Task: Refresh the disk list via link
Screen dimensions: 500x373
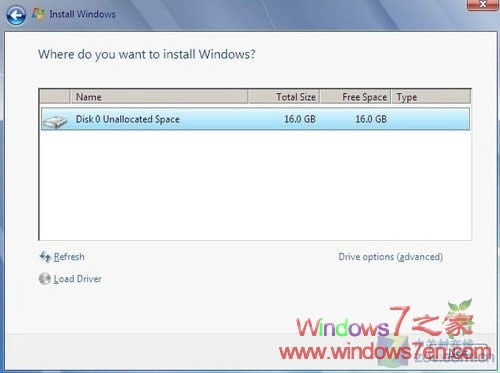Action: [x=69, y=257]
